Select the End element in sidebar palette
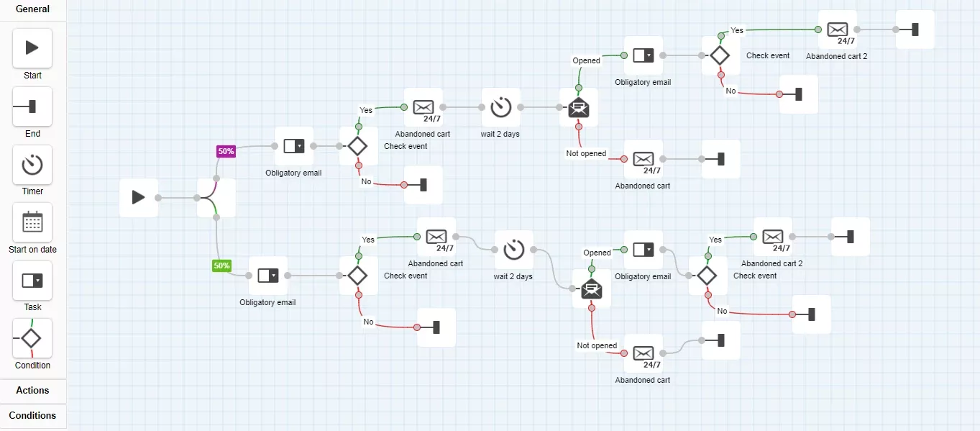The width and height of the screenshot is (980, 431). click(x=32, y=106)
